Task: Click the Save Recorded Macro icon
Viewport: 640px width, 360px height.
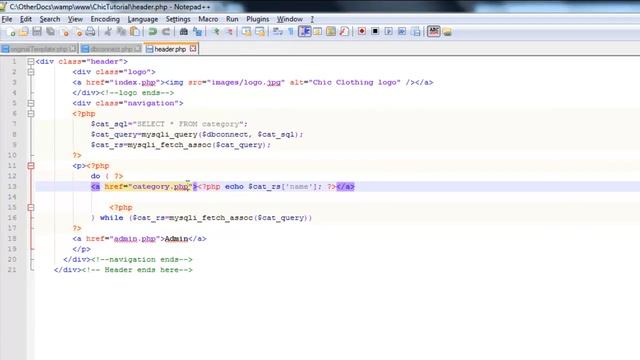Action: 416,32
